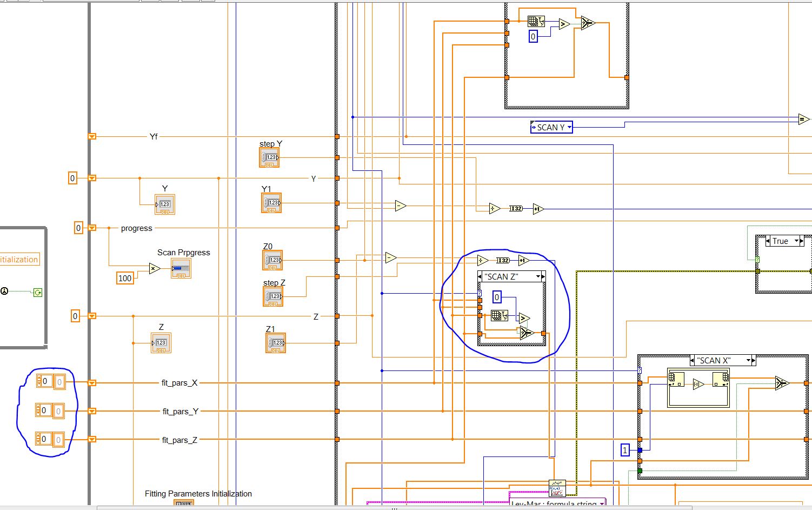Image resolution: width=812 pixels, height=510 pixels.
Task: Go to previous case of True structure
Action: pos(769,241)
